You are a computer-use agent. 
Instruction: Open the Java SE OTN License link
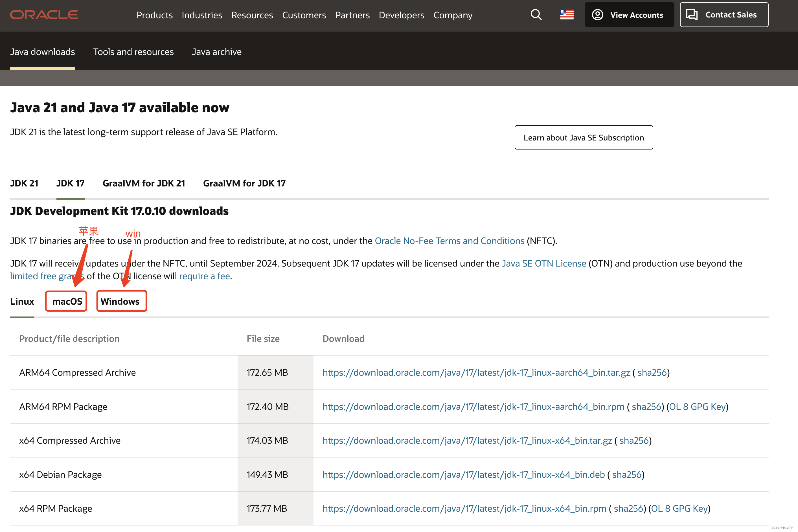coord(544,263)
